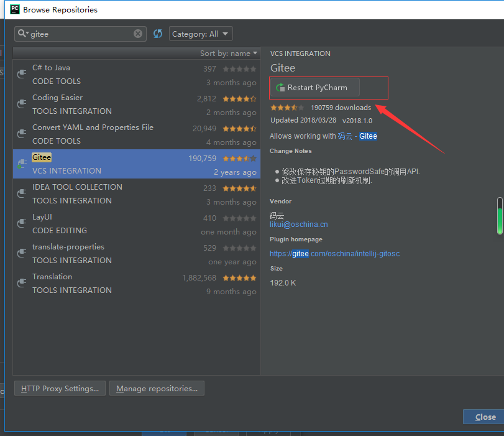504x436 pixels.
Task: Open vendor email likui@oschina.cn link
Action: pyautogui.click(x=298, y=225)
